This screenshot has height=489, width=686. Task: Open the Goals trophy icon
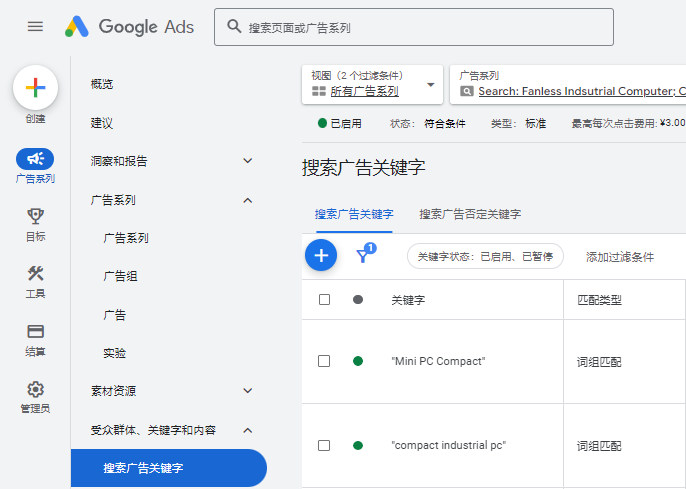(35, 216)
